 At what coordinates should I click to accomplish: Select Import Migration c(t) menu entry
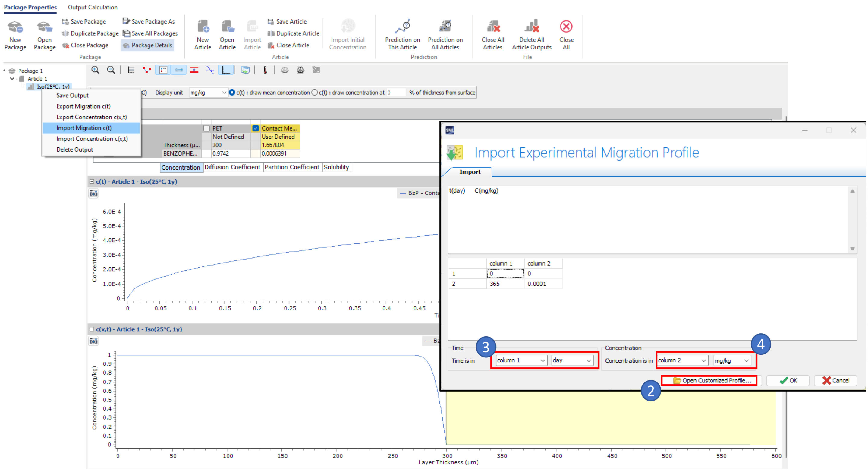[84, 128]
